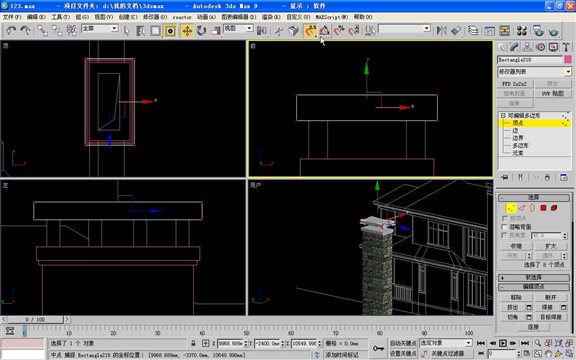Click Quick Render teapot icon

[553, 31]
